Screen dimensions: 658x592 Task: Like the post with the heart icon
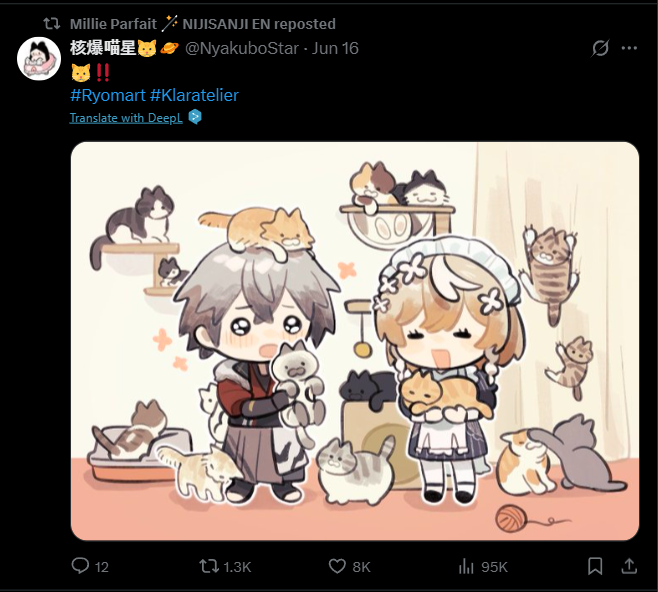[337, 566]
